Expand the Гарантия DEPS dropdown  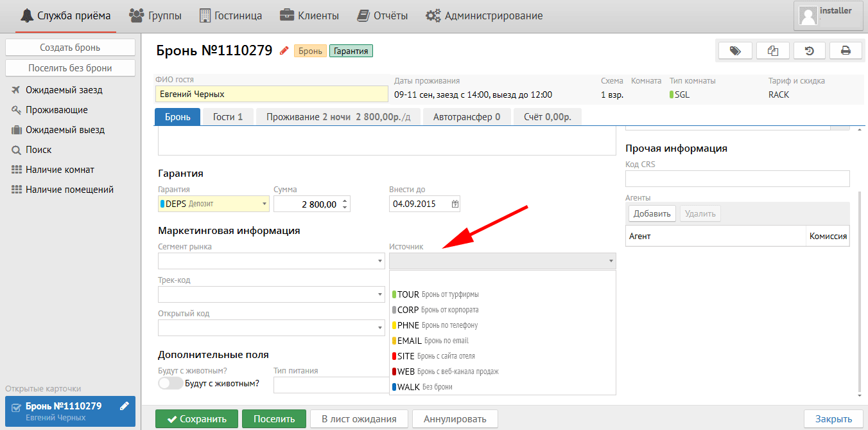tap(265, 204)
